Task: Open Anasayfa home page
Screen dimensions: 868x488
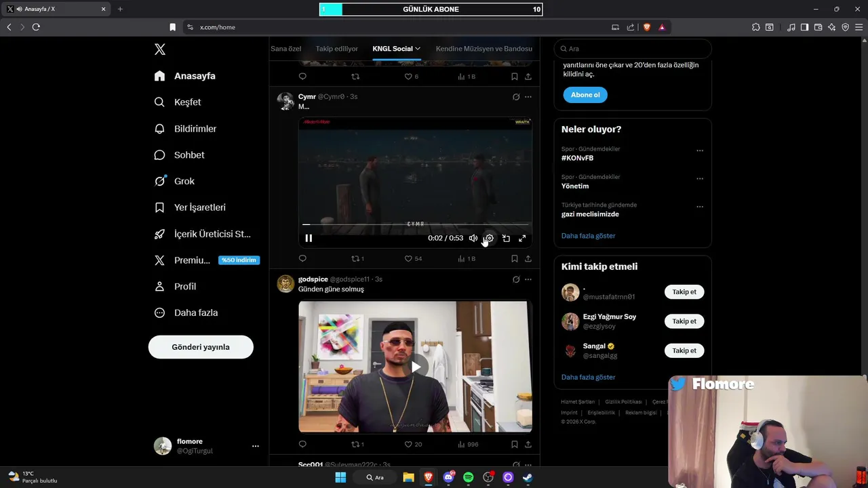Action: tap(184, 76)
